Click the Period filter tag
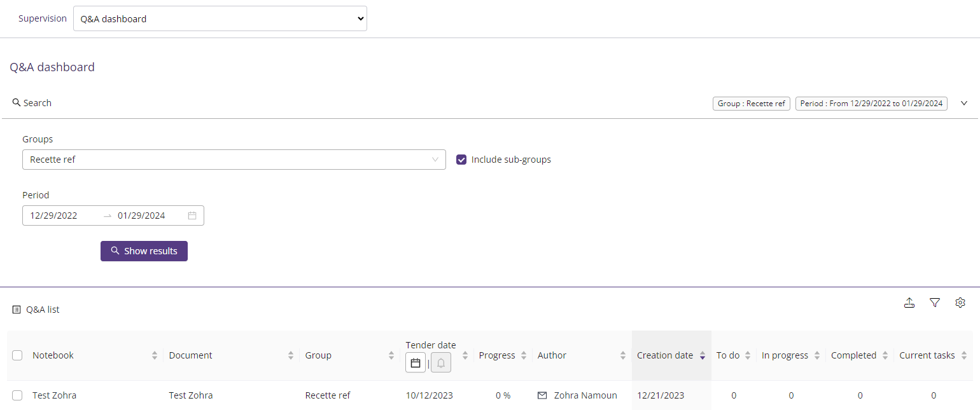This screenshot has height=410, width=980. [x=871, y=104]
